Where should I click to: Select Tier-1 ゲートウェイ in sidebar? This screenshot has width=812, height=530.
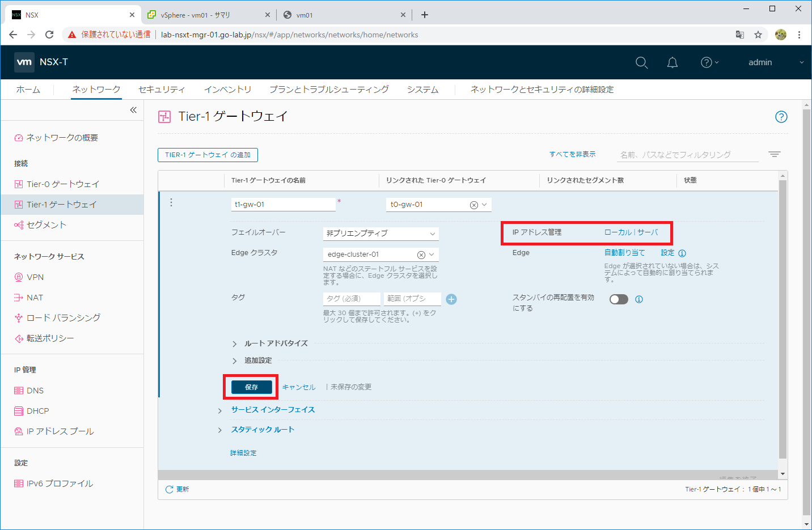click(x=71, y=205)
